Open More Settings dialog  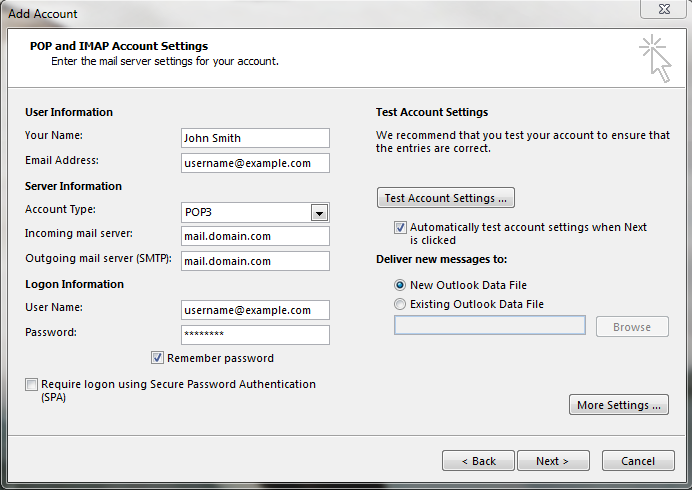(x=618, y=405)
